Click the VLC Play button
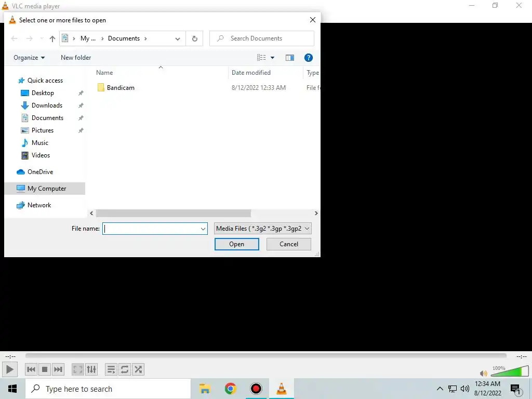This screenshot has width=532, height=399. tap(9, 369)
